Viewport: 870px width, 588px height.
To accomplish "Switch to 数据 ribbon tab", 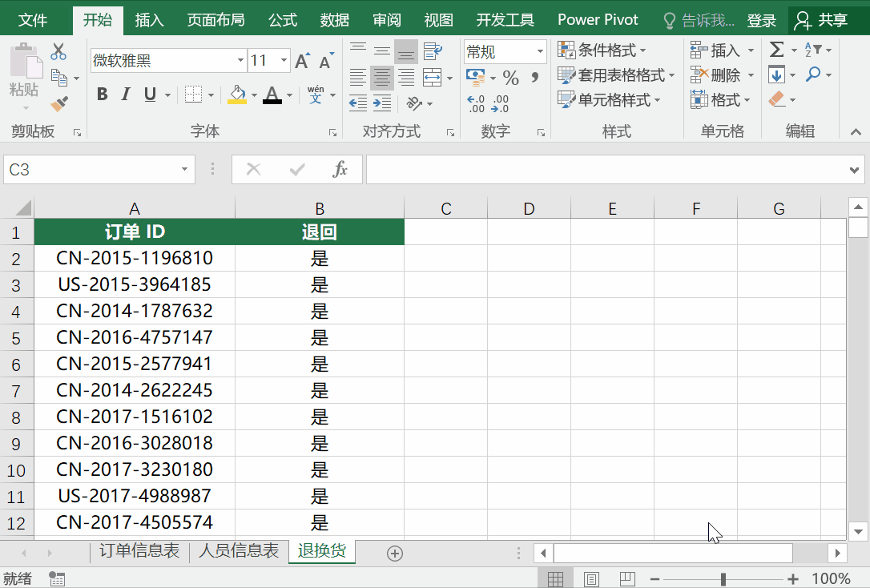I will [x=335, y=21].
